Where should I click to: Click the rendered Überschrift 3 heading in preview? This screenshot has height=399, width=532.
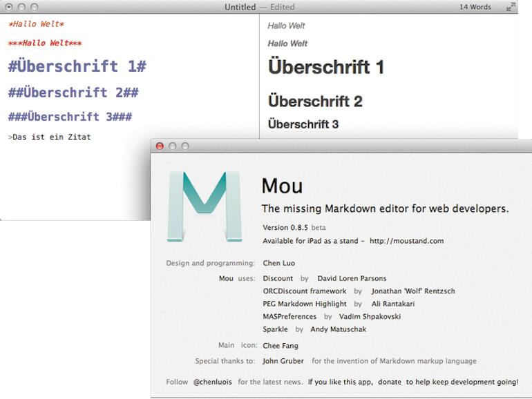[x=303, y=124]
